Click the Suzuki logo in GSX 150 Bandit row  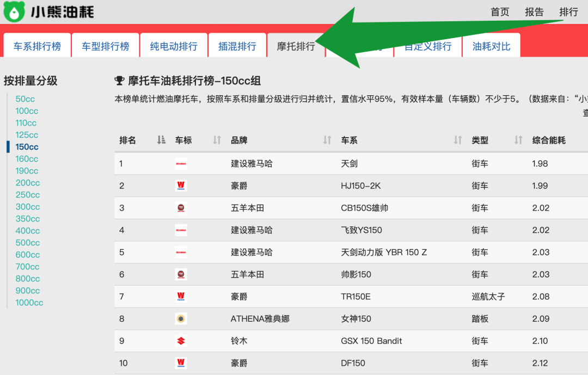click(181, 341)
